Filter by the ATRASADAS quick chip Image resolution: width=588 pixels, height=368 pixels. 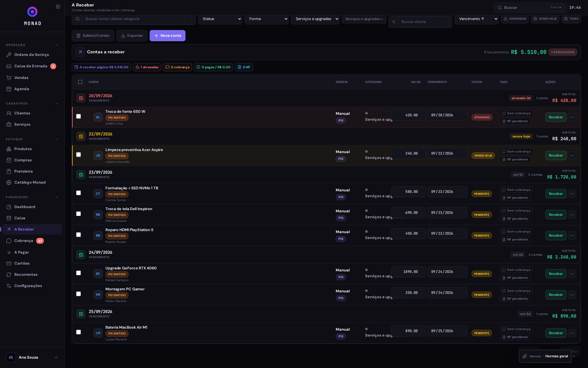515,19
